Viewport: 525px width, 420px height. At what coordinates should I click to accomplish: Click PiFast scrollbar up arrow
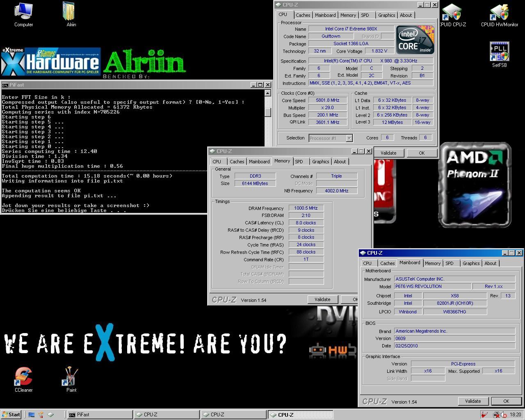click(x=267, y=93)
